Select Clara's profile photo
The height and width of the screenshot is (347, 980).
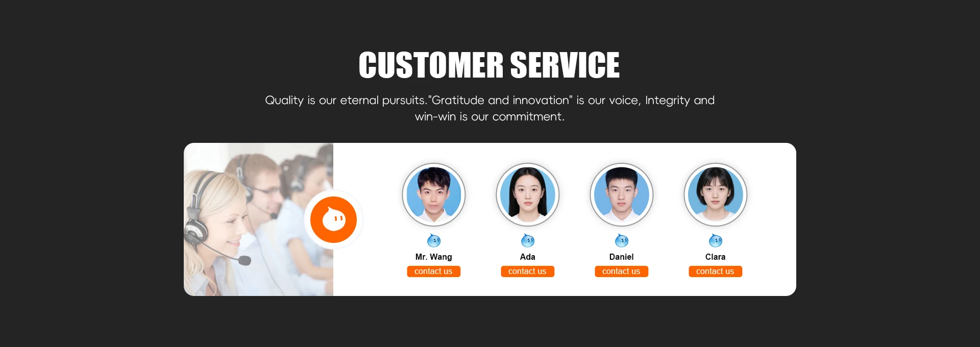[x=716, y=194]
